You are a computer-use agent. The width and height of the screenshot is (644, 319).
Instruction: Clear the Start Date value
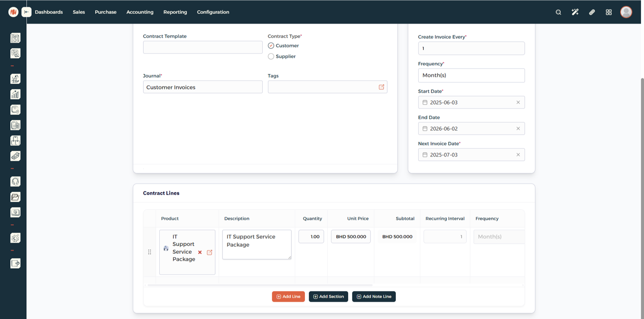[x=518, y=103]
